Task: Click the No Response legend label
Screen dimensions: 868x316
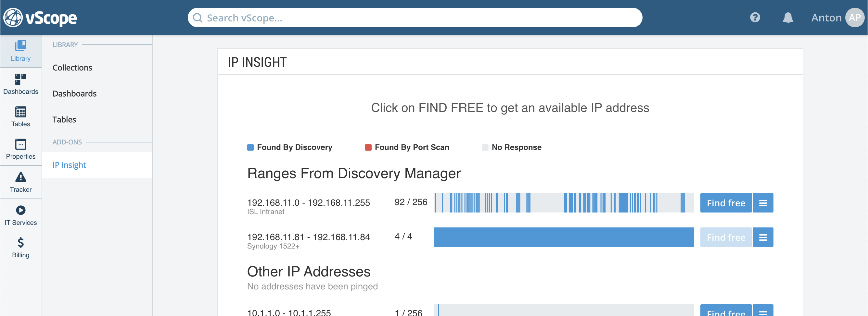Action: pos(516,147)
